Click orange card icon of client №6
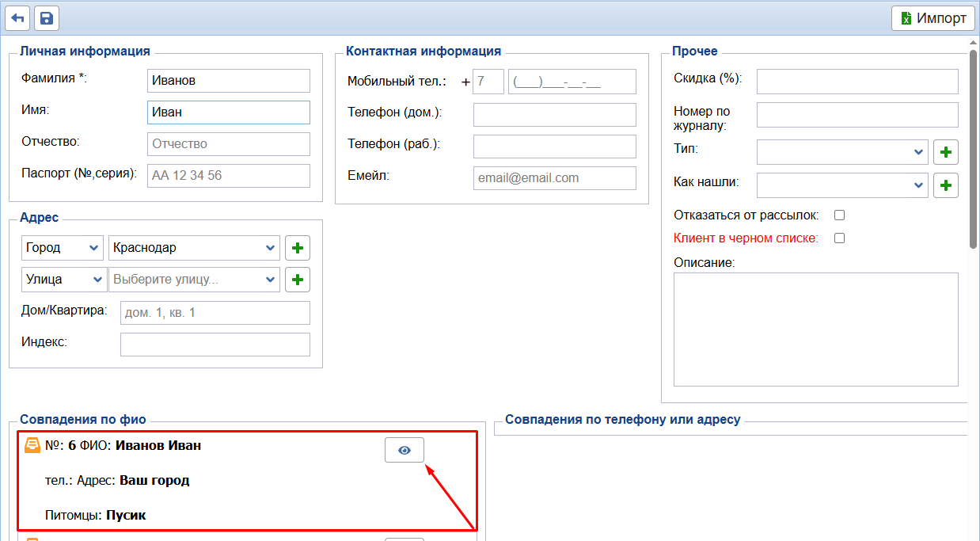The height and width of the screenshot is (541, 980). (x=32, y=445)
